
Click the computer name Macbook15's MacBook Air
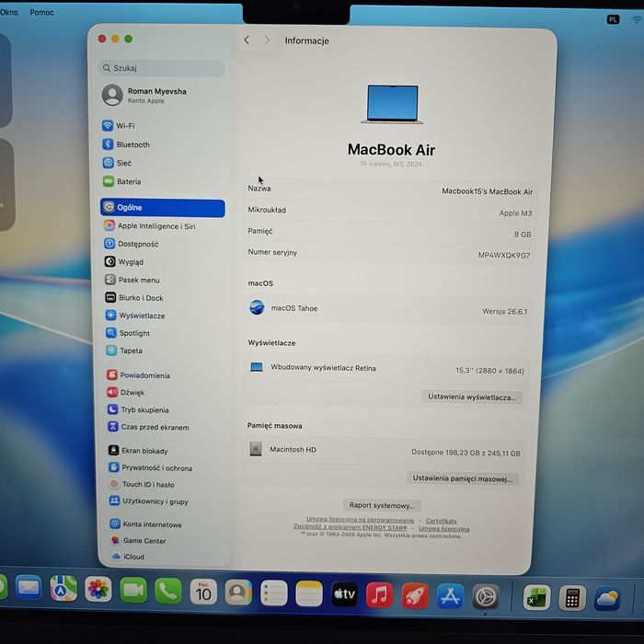pos(487,191)
